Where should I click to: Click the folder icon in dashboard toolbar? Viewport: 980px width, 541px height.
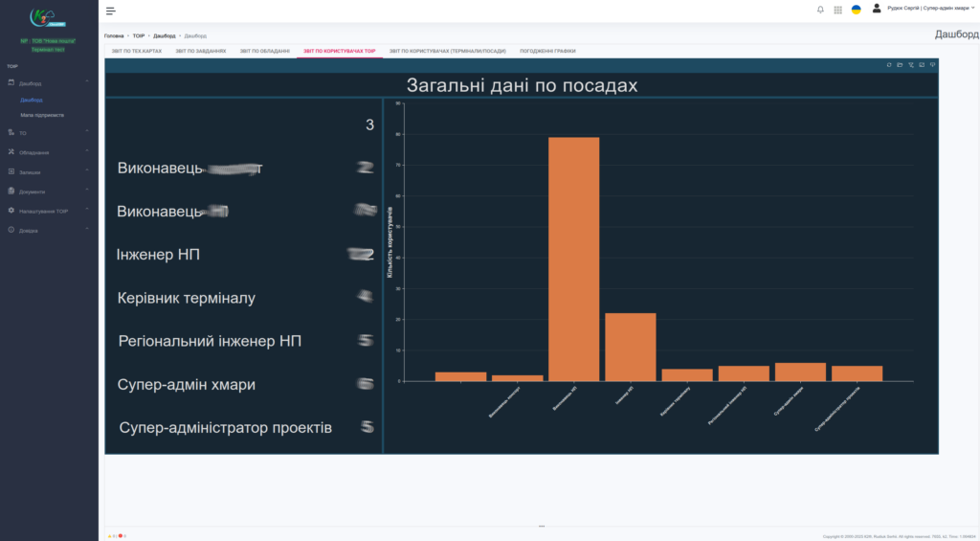pyautogui.click(x=900, y=65)
